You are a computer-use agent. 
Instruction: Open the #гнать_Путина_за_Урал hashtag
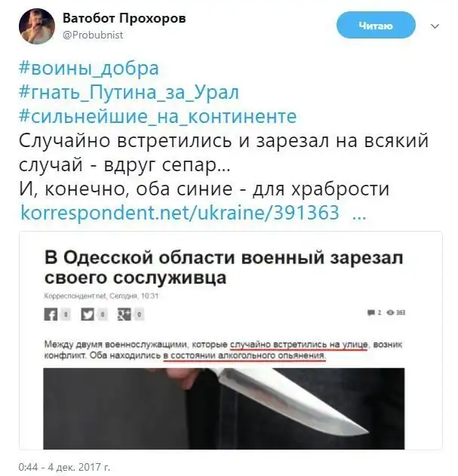click(129, 92)
